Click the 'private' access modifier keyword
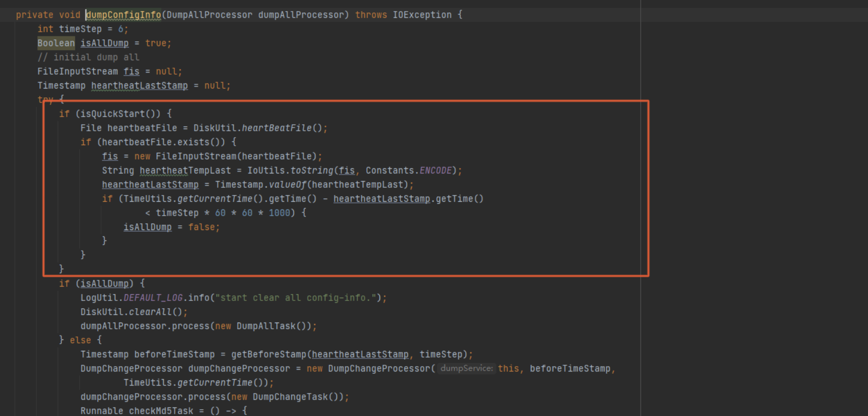 click(x=34, y=15)
